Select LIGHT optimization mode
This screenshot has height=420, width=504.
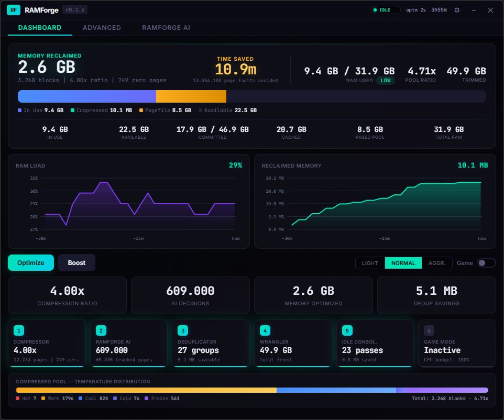click(370, 263)
